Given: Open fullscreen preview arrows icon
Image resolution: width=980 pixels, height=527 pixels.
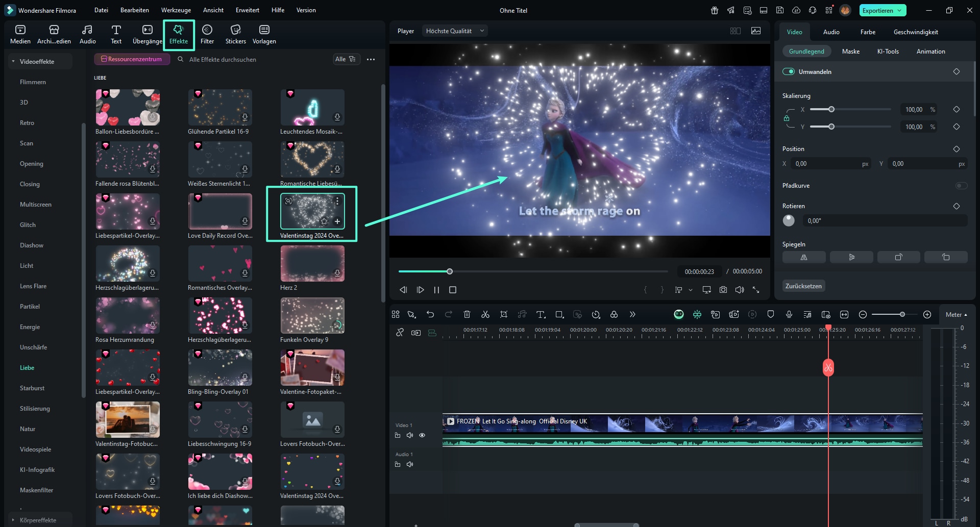Looking at the screenshot, I should (756, 290).
